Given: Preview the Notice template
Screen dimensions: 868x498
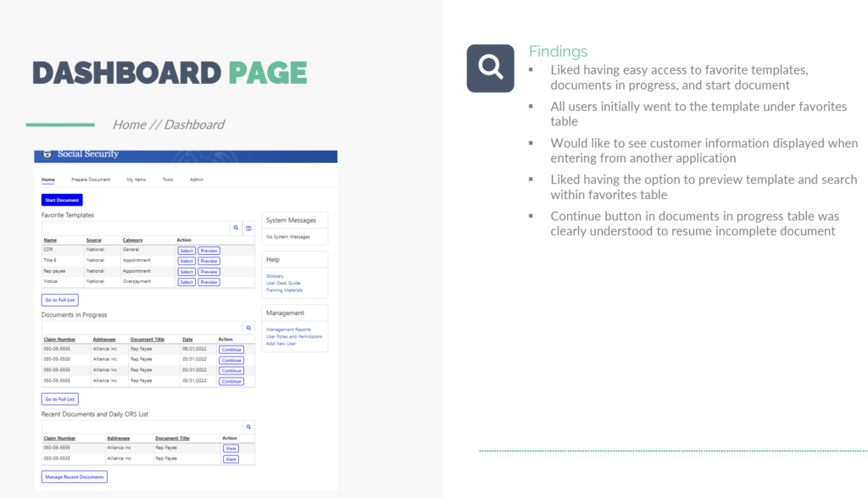Looking at the screenshot, I should (x=209, y=282).
